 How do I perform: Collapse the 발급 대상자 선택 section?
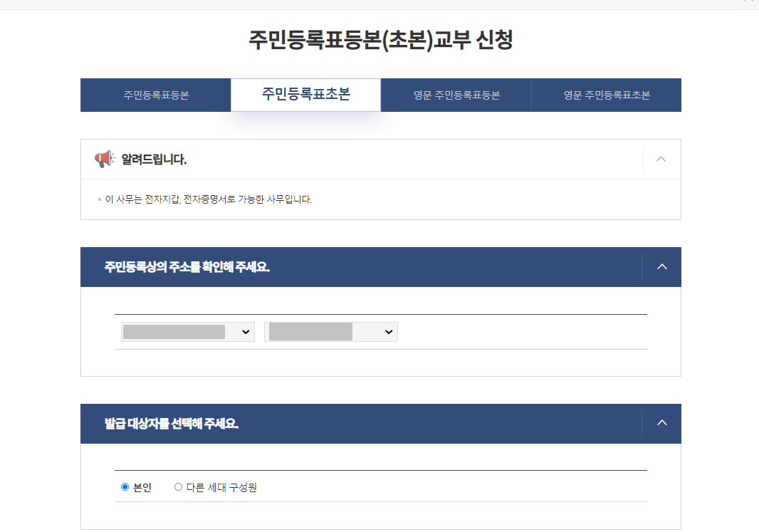[661, 423]
